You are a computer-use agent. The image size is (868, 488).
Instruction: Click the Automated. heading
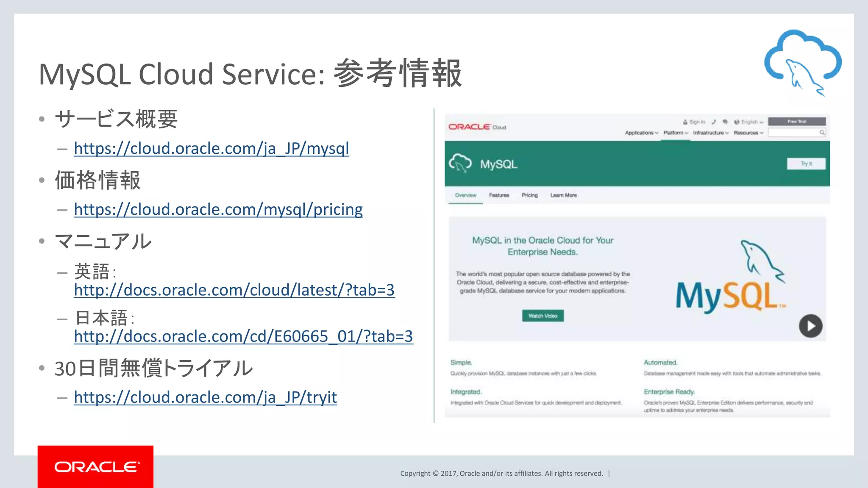click(661, 363)
